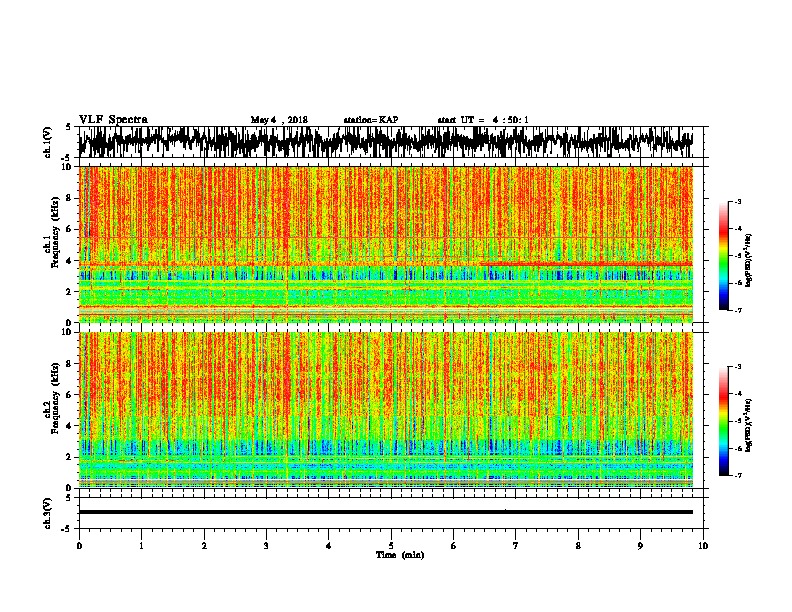This screenshot has height=612, width=792.
Task: Click time axis tick label "1"
Action: coord(141,546)
